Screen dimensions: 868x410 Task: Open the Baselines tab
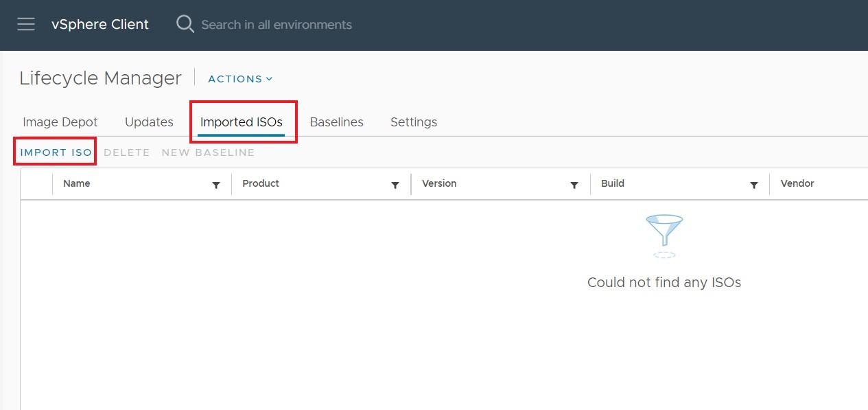337,122
